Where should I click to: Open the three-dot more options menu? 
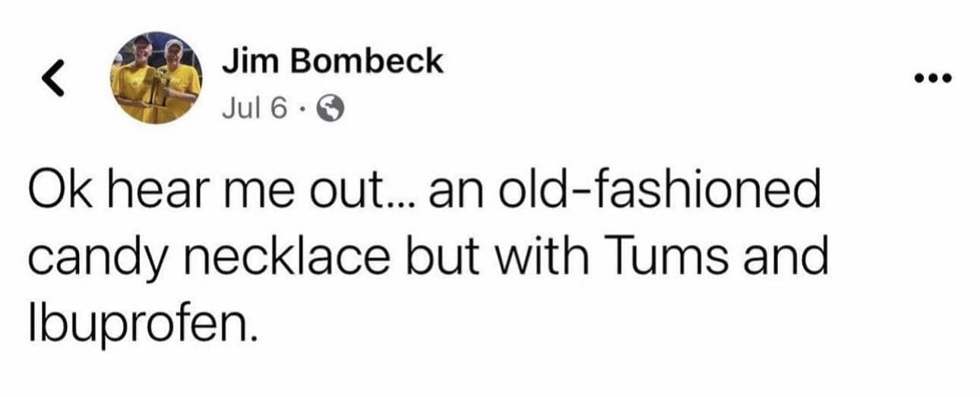(x=934, y=78)
